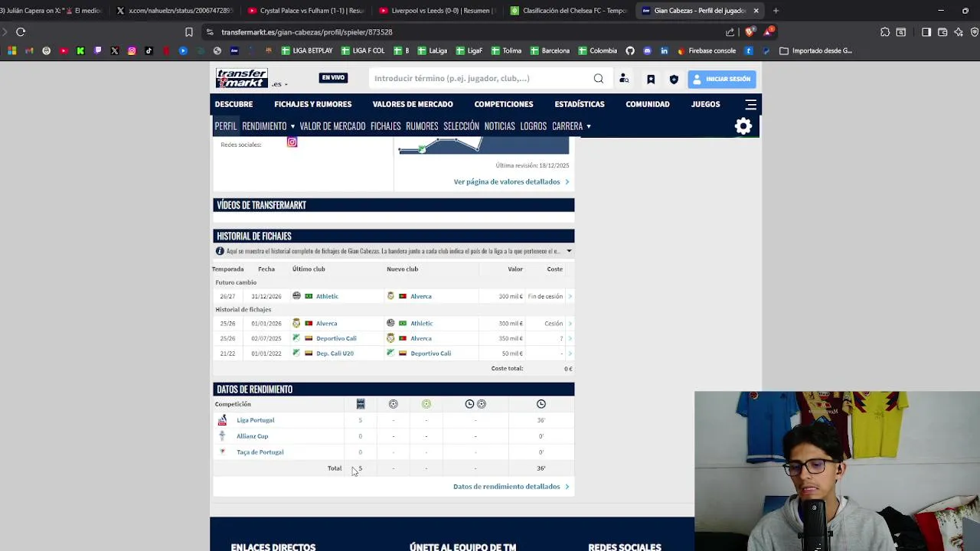The image size is (980, 551).
Task: Click the Liga Portugal competition logo
Action: [x=222, y=420]
